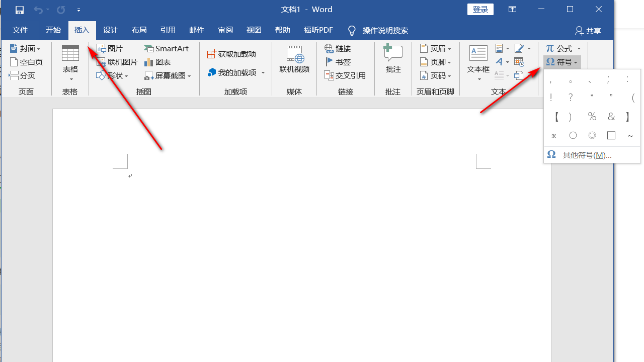Image resolution: width=644 pixels, height=362 pixels.
Task: Open Ribbon Display Options in title bar
Action: [512, 10]
